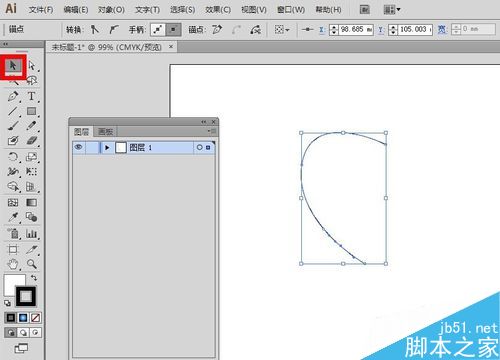Switch to the 画板 tab

(106, 132)
